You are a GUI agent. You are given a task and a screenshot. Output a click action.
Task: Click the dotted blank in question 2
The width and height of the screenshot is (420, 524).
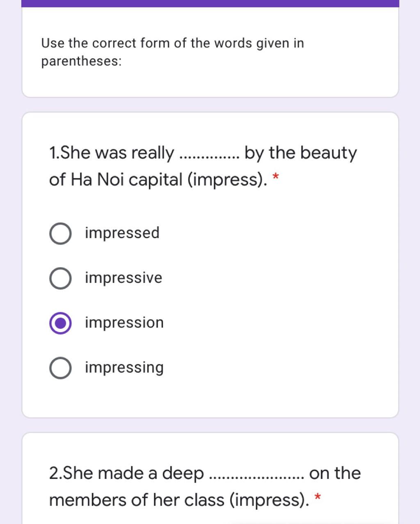257,478
